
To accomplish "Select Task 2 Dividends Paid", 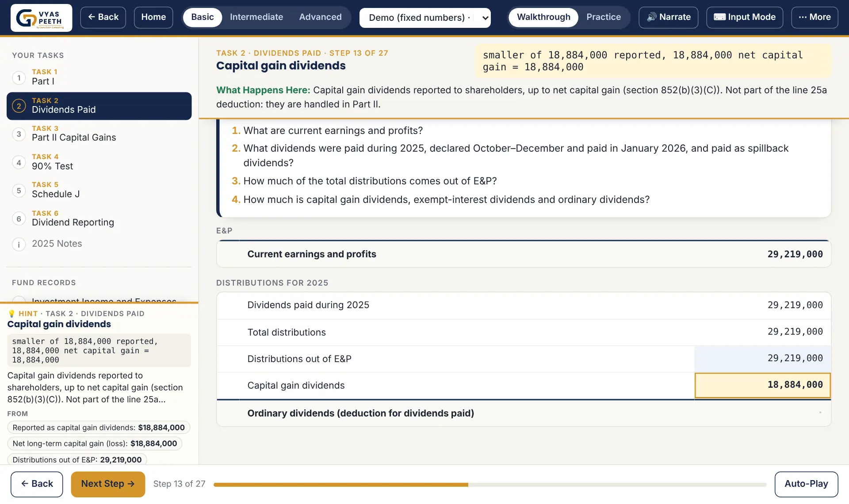I will 99,106.
